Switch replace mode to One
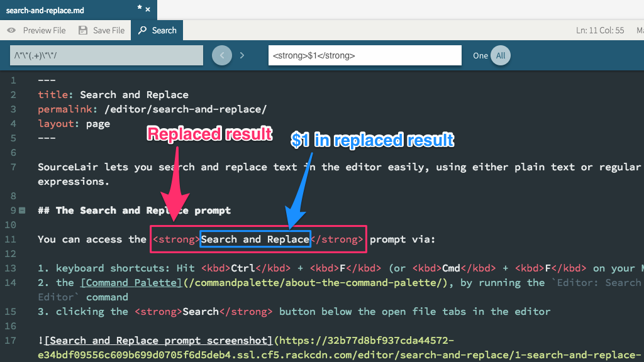644x362 pixels. tap(479, 55)
